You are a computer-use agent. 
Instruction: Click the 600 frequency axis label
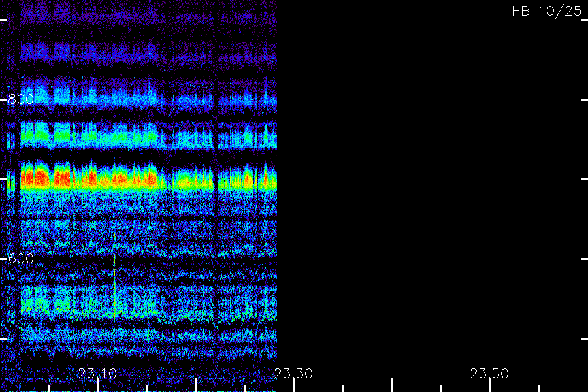click(21, 259)
